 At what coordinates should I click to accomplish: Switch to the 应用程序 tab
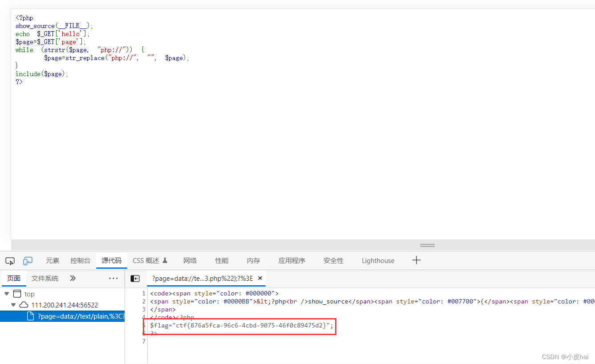292,261
